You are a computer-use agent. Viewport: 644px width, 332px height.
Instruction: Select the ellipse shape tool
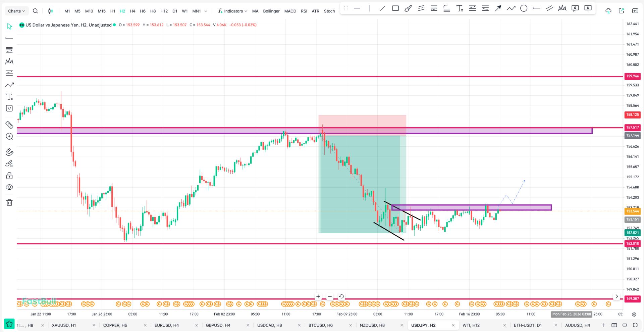click(524, 8)
